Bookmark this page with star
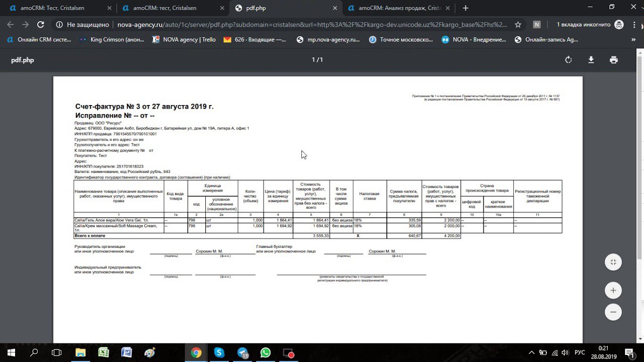Viewport: 644px width, 362px height. pos(518,24)
